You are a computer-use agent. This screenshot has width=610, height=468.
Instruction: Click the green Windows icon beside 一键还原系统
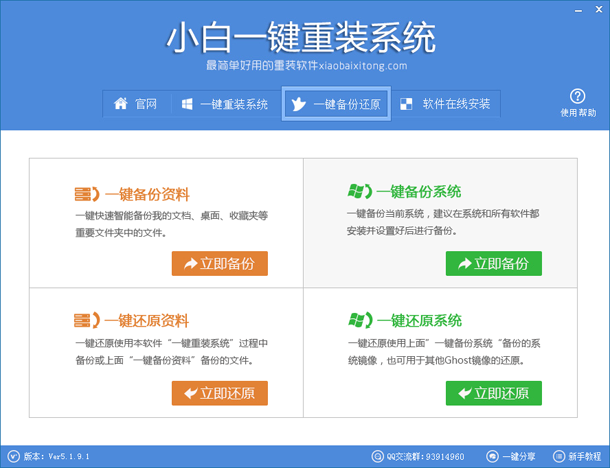(360, 320)
